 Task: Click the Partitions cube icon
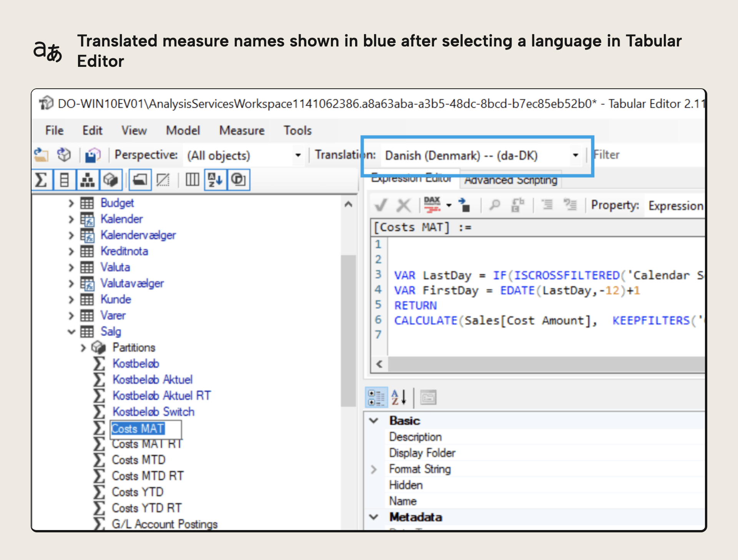pyautogui.click(x=99, y=348)
